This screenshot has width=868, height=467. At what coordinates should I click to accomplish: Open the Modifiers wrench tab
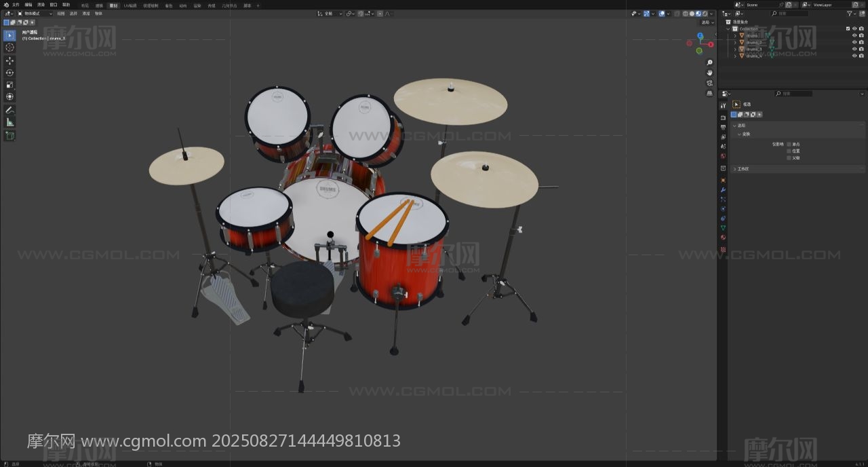click(x=723, y=189)
